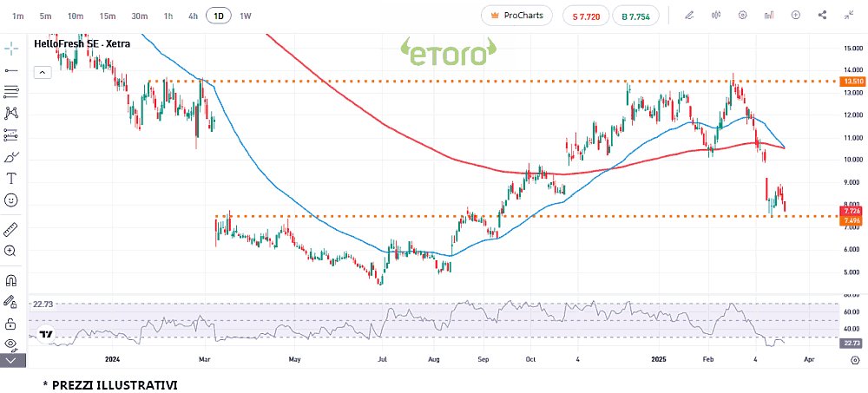
Task: Click the 22.73 RSI legend value
Action: click(43, 304)
